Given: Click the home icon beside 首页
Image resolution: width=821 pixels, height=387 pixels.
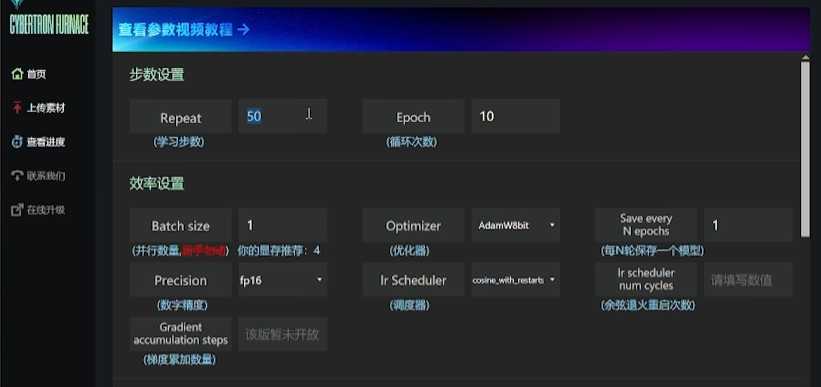Looking at the screenshot, I should tap(17, 74).
